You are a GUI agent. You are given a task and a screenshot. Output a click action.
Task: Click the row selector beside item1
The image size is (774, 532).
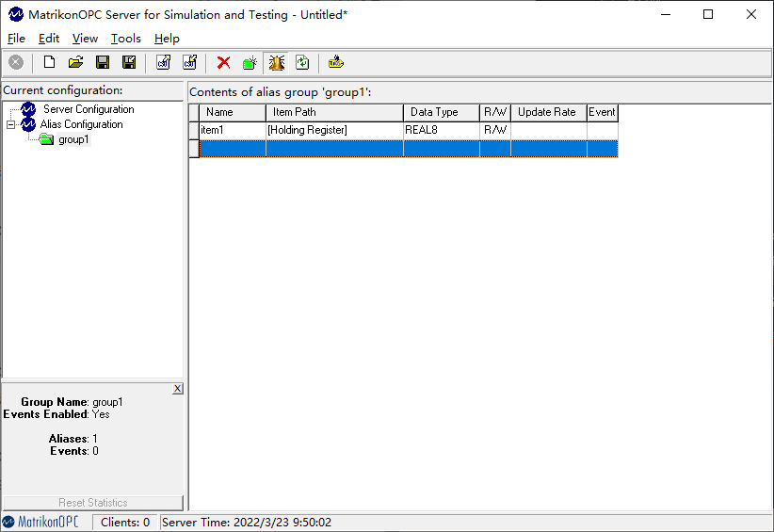tap(194, 130)
